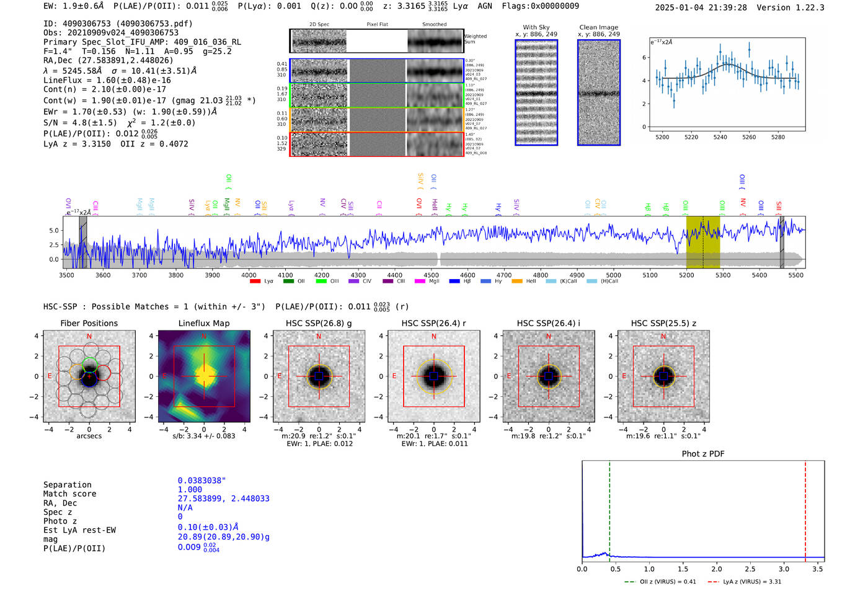This screenshot has width=868, height=591.
Task: Click the 's/b: 3.34 +/- 0.083' caption
Action: (204, 436)
